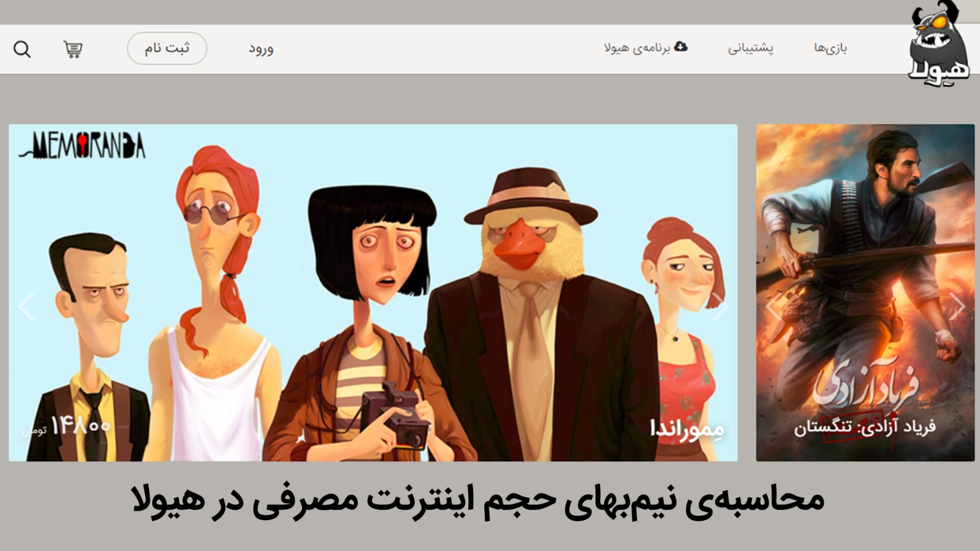
Task: Click the فریاد آزادی: تنگستان caption
Action: (865, 427)
